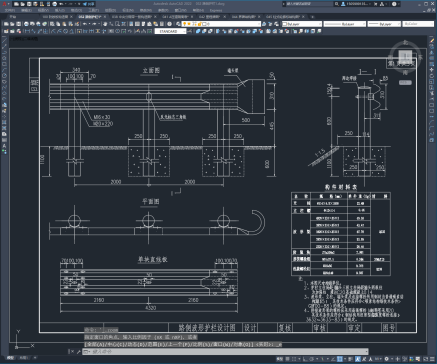Click the Plot printer icon in standard toolbar

click(26, 24)
